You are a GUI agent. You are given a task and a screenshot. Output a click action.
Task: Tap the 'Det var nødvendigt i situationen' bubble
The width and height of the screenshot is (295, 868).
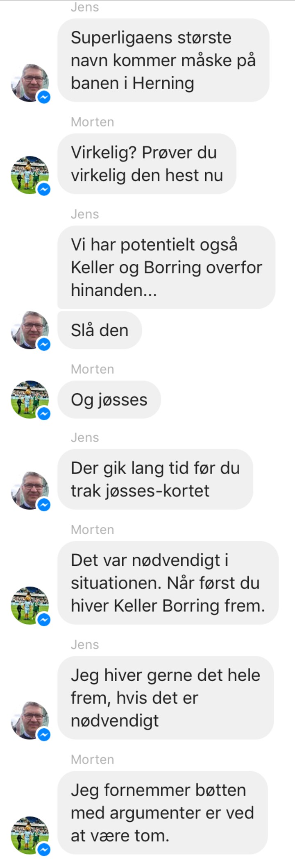168,582
